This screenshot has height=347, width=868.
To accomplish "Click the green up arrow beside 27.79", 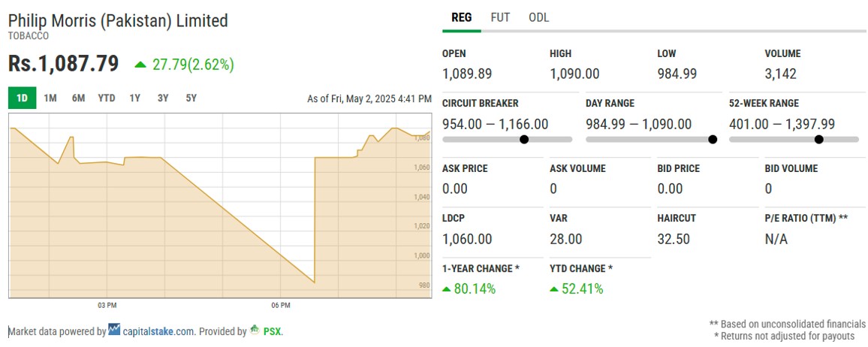I will (140, 65).
